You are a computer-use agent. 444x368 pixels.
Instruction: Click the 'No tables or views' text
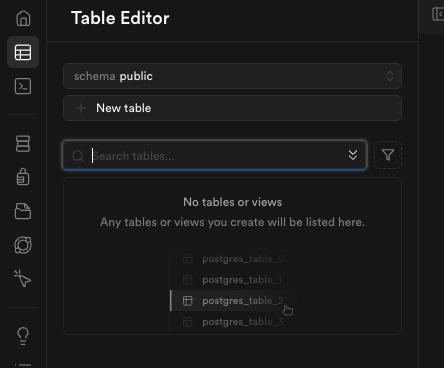click(x=232, y=202)
